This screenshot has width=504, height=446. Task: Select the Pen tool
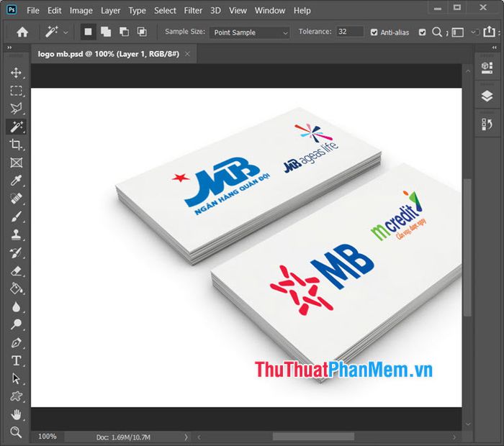point(16,343)
